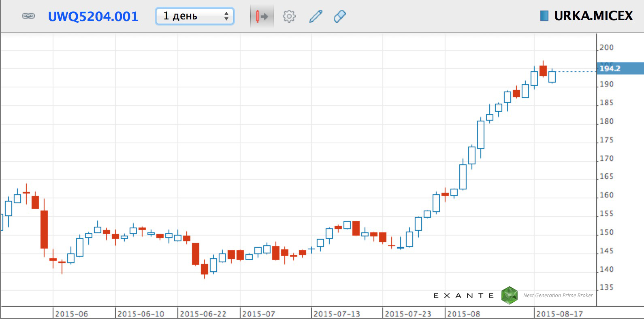Select the 2015-08-17 date marker

tap(559, 314)
